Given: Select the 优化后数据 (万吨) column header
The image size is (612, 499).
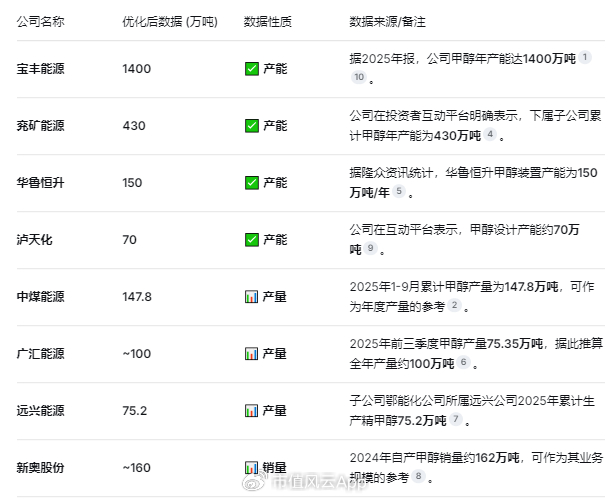Looking at the screenshot, I should [x=170, y=21].
